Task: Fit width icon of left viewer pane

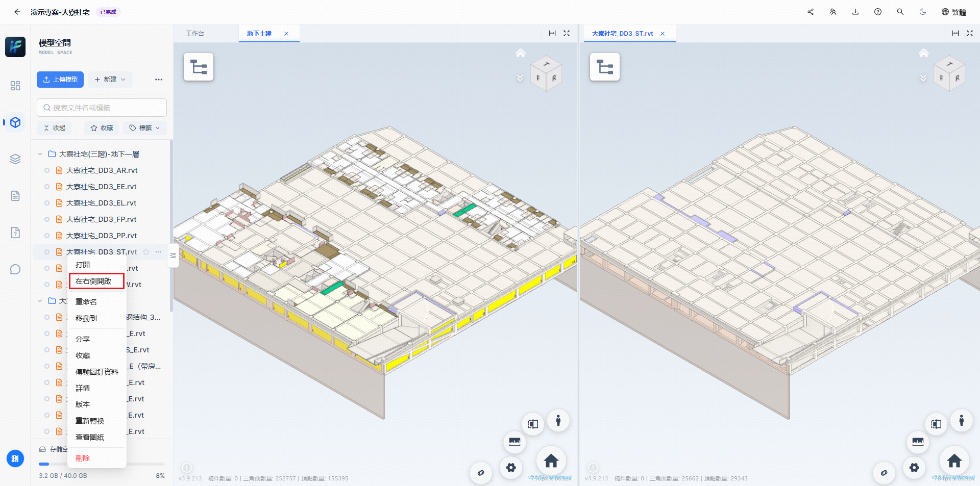Action: tap(552, 33)
